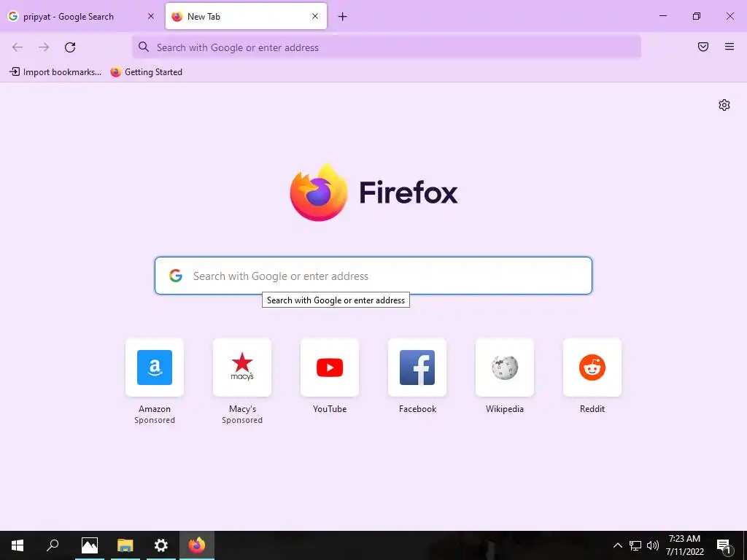Click the Google G icon in search box
This screenshot has height=560, width=747.
pos(176,276)
